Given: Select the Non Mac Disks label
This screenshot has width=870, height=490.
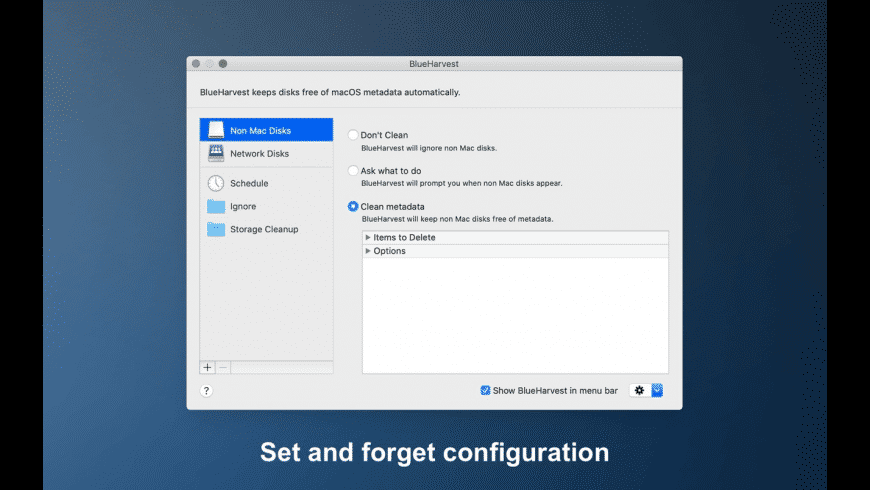Looking at the screenshot, I should (x=260, y=130).
